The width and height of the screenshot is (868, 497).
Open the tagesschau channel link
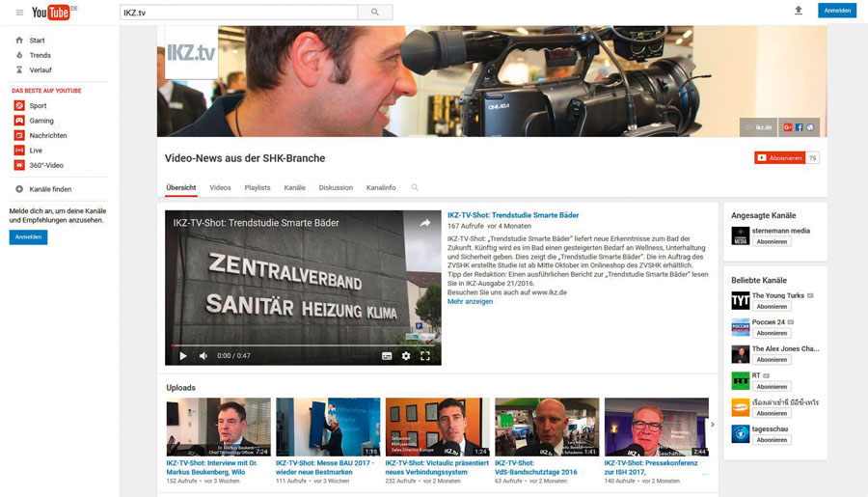pyautogui.click(x=770, y=428)
